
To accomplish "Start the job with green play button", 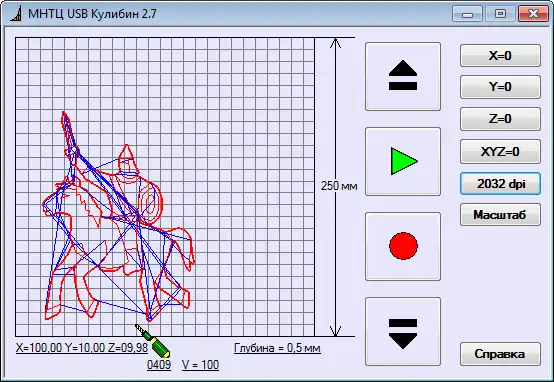I will pyautogui.click(x=403, y=161).
